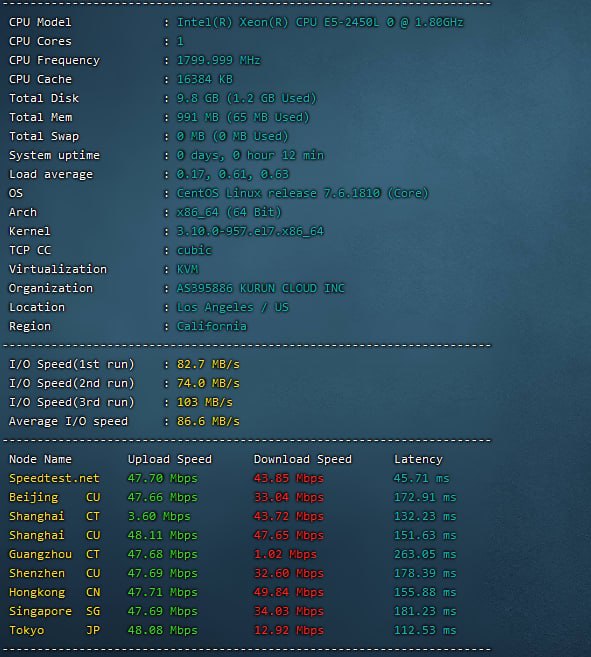Select the California region value
Viewport: 591px width, 657px height.
pyautogui.click(x=212, y=326)
